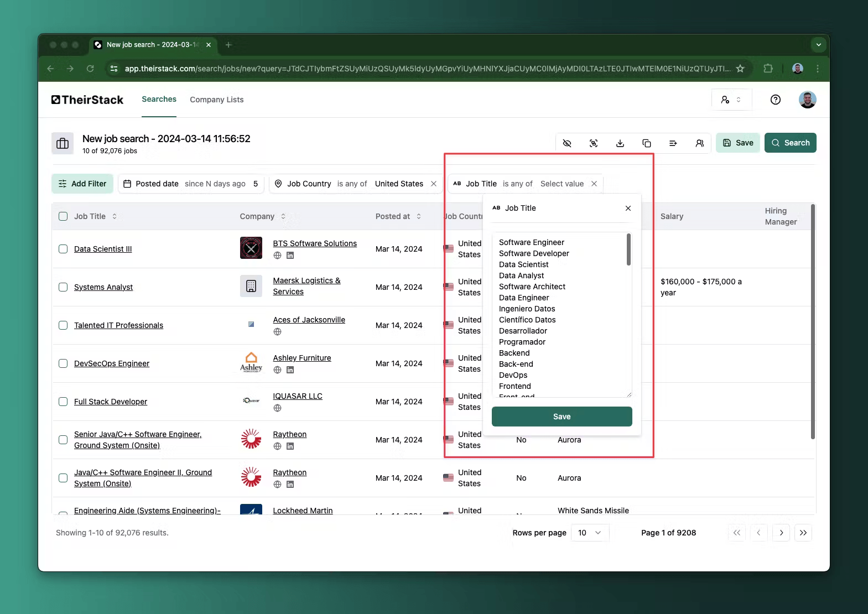Tick the DevSecOps Engineer row checkbox
This screenshot has width=868, height=614.
tap(63, 363)
